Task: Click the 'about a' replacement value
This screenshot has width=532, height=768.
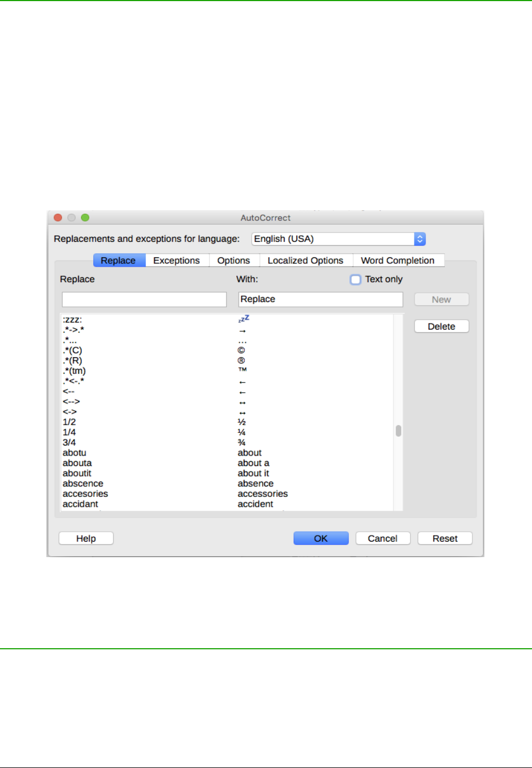Action: coord(253,463)
